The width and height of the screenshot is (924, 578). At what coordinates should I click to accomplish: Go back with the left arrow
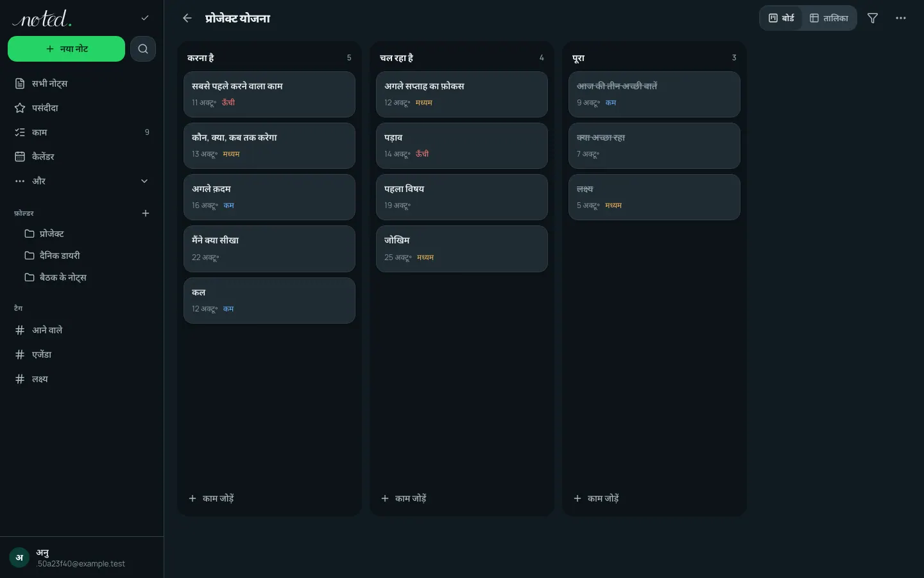click(187, 18)
